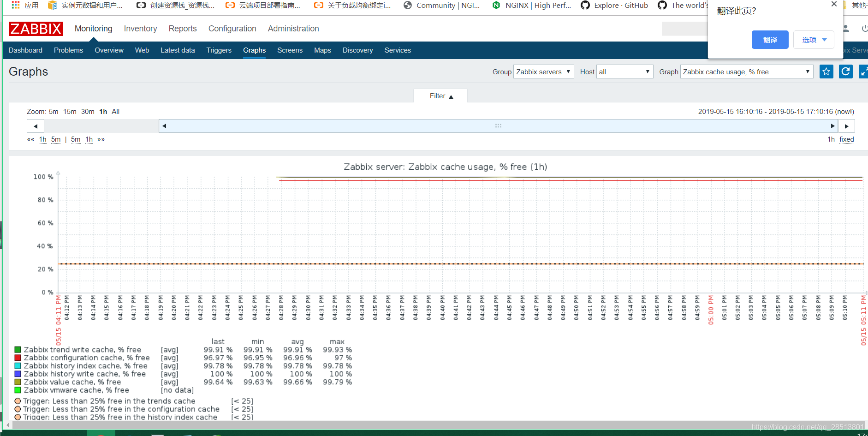Open the Group dropdown Zabbix servers
868x436 pixels.
coord(543,72)
